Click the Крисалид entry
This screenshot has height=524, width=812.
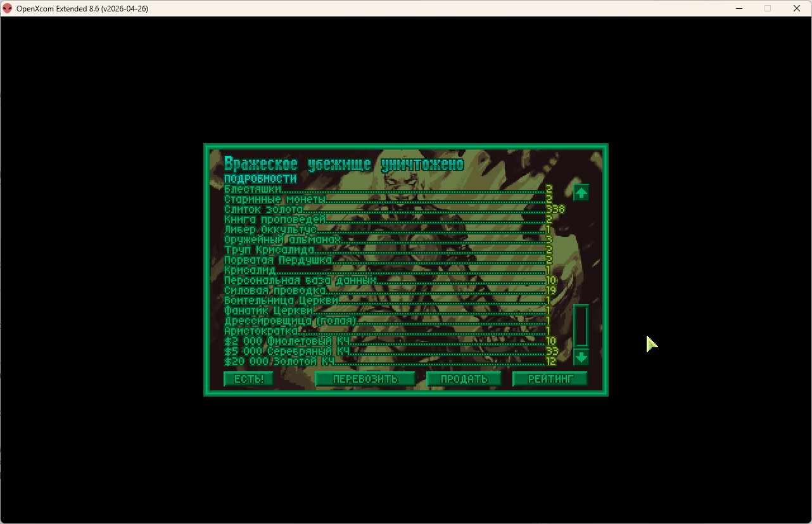coord(395,270)
